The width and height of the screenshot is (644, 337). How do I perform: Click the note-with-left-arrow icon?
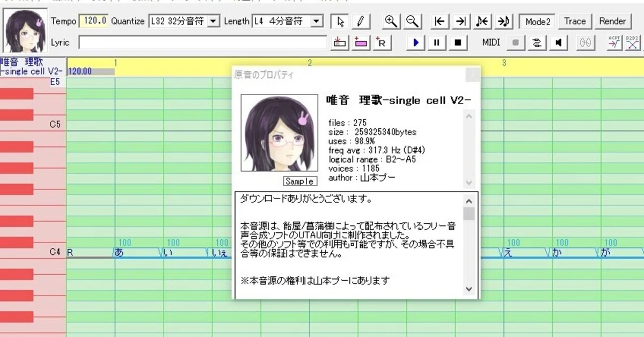pos(481,21)
